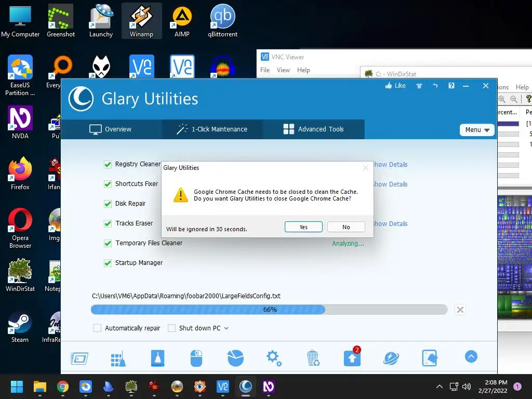Open File menu in VNC Viewer

point(265,70)
